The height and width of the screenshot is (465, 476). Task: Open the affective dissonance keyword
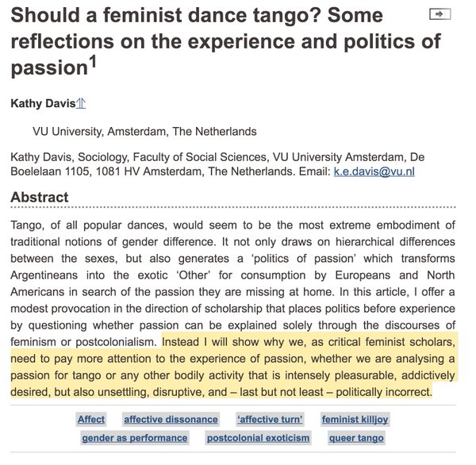[x=171, y=420]
